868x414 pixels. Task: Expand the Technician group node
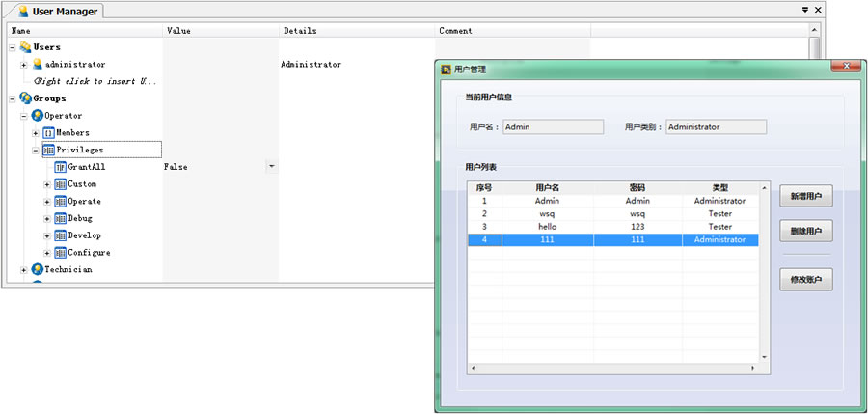click(24, 270)
